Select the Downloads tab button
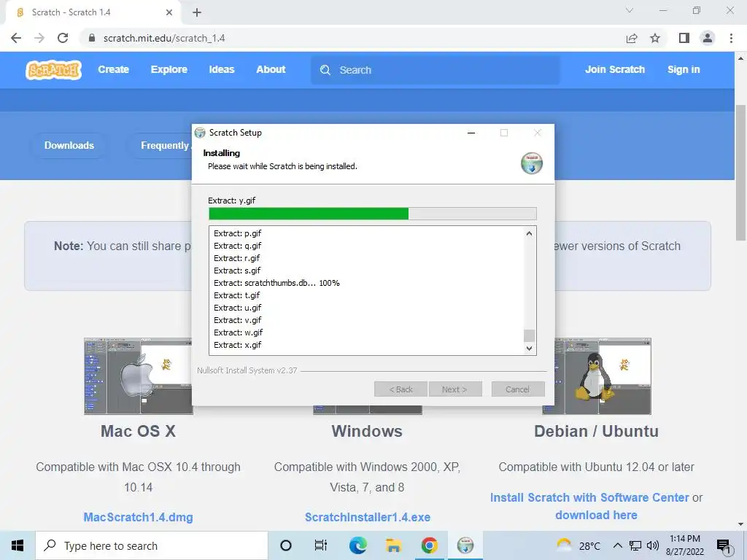Screen dimensions: 747x560 pos(69,145)
